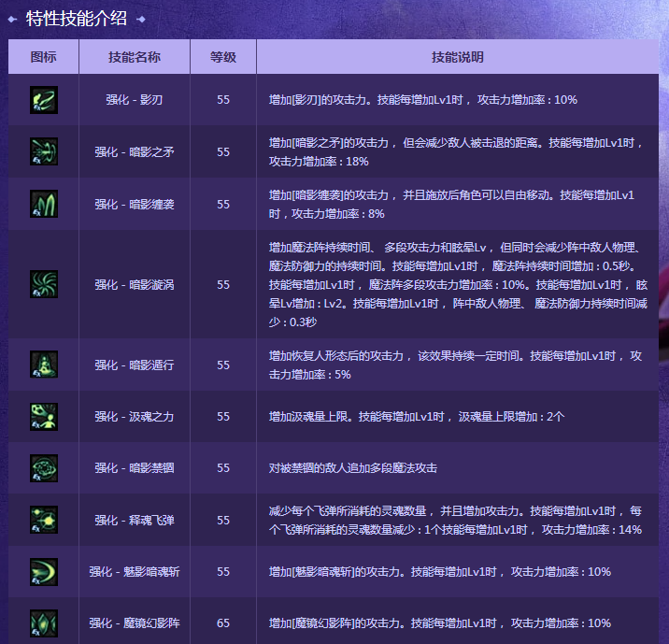Click the 特性技能介绍 section title

point(77,19)
